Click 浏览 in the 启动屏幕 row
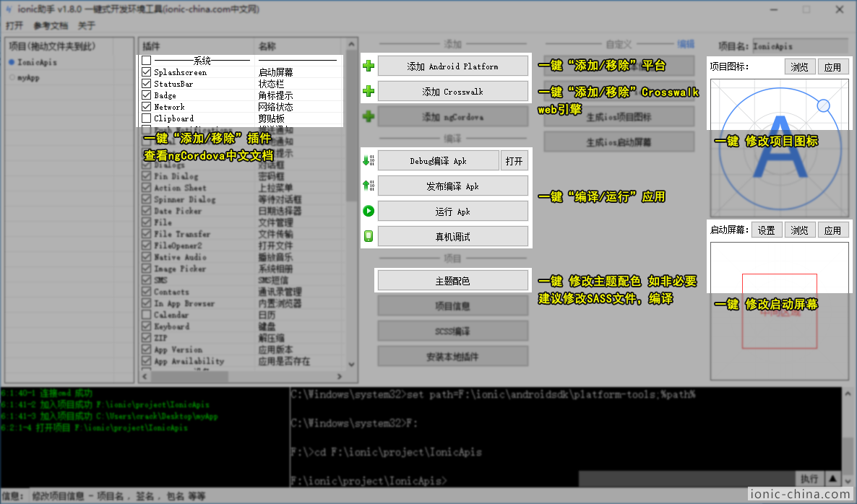The width and height of the screenshot is (857, 504). pos(800,230)
